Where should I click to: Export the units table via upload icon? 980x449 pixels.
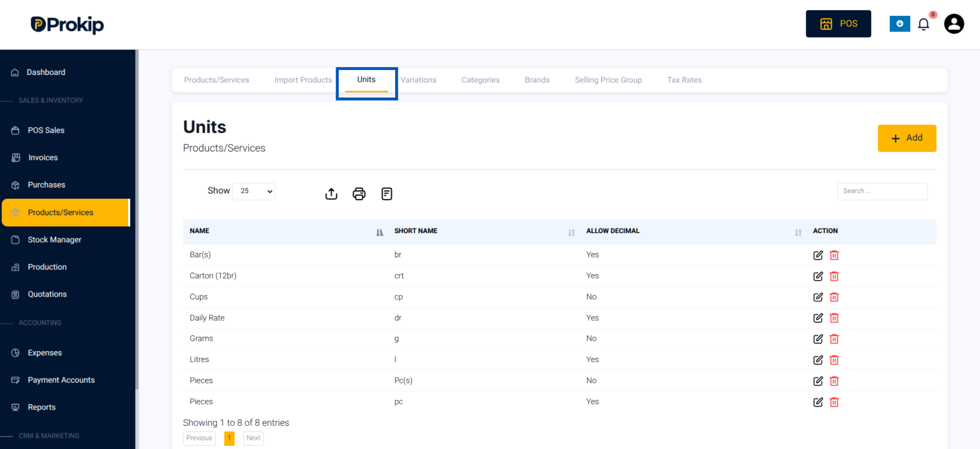[x=331, y=194]
